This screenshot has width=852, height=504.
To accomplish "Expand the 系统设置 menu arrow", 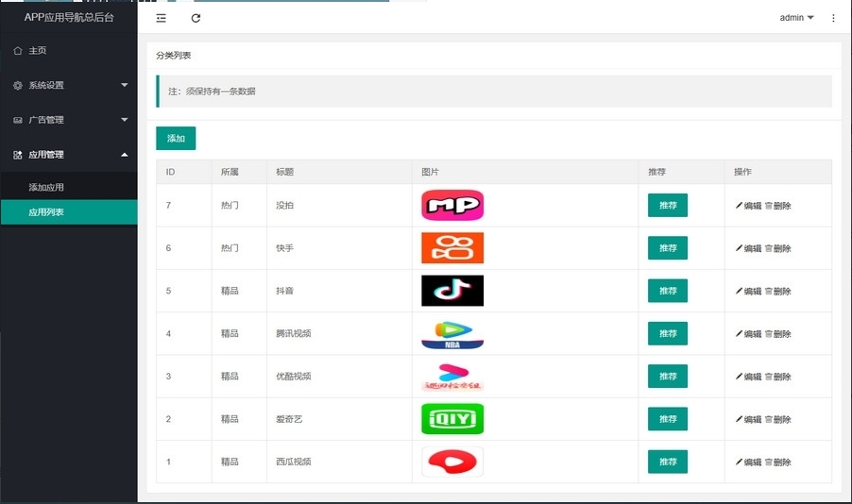I will (x=125, y=85).
